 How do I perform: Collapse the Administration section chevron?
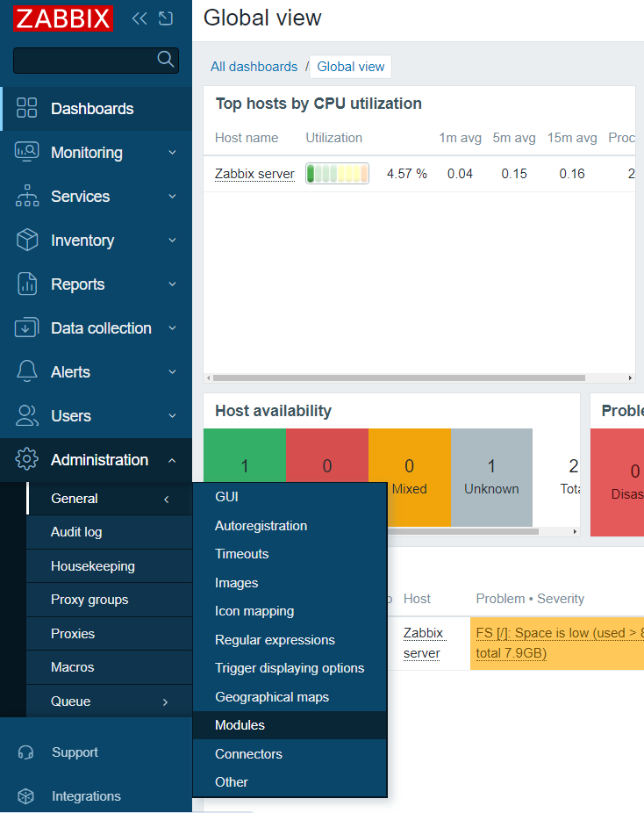coord(172,460)
